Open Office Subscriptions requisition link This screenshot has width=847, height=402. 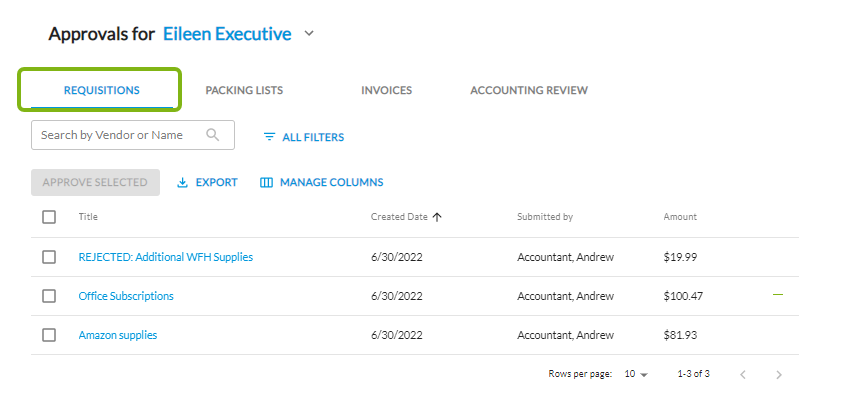click(x=126, y=296)
